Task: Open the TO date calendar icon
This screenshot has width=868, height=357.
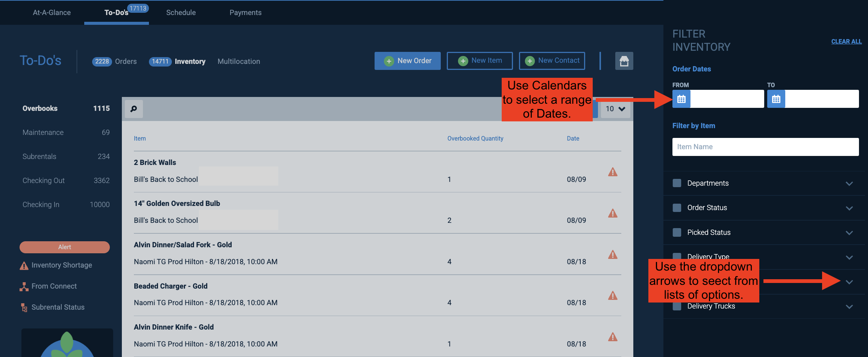Action: click(x=776, y=99)
